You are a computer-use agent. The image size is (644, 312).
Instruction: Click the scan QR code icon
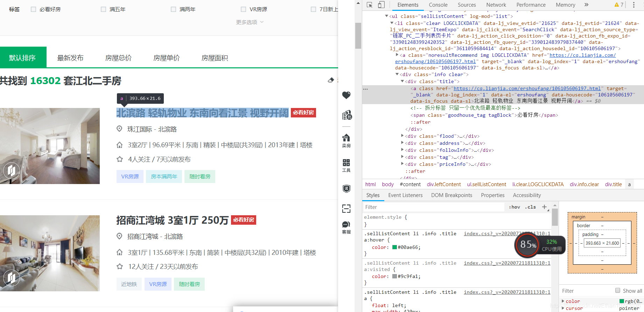(346, 209)
